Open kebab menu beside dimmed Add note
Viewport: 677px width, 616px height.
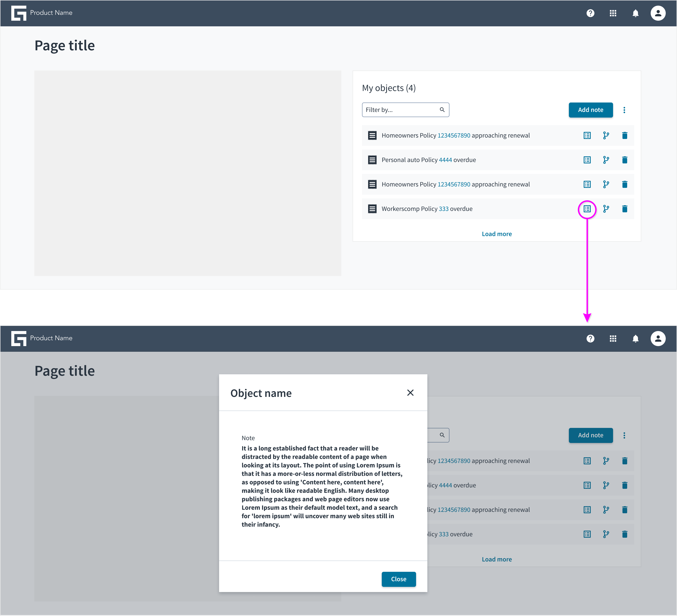(624, 435)
